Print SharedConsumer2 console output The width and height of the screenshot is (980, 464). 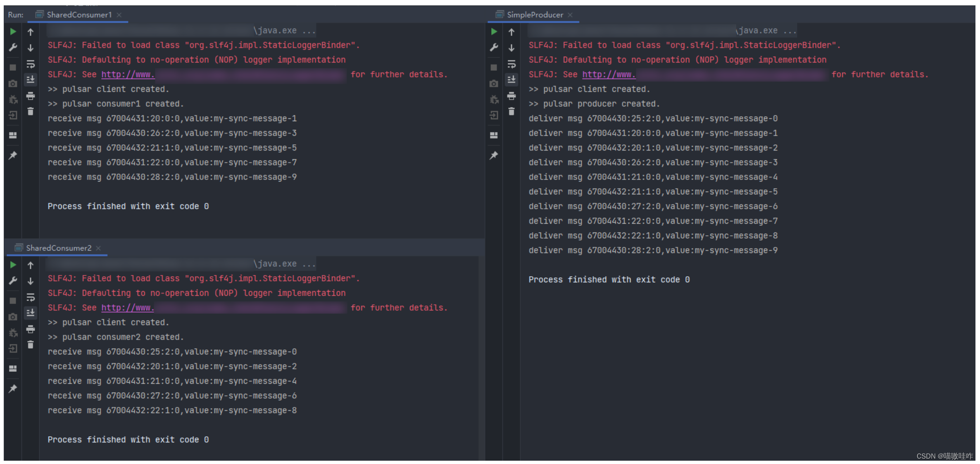pos(31,329)
